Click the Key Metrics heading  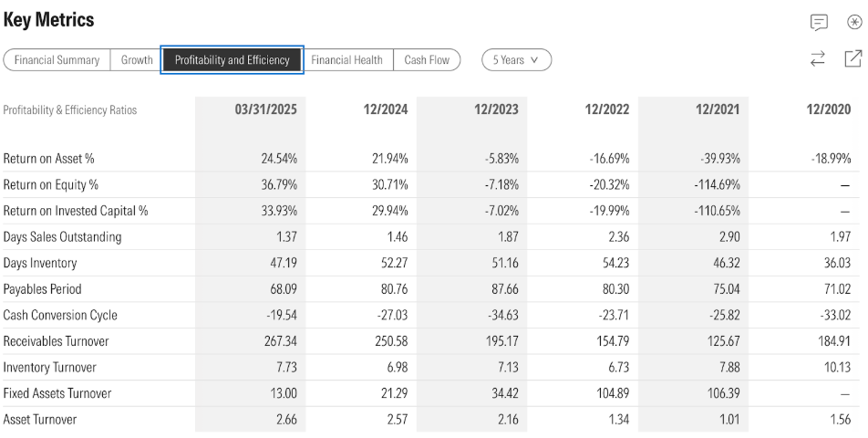click(49, 19)
